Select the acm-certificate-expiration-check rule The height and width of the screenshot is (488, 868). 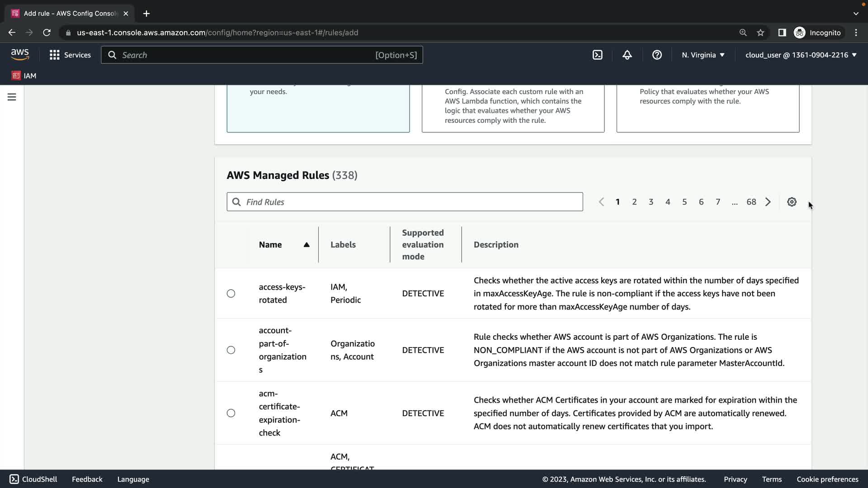coord(231,413)
